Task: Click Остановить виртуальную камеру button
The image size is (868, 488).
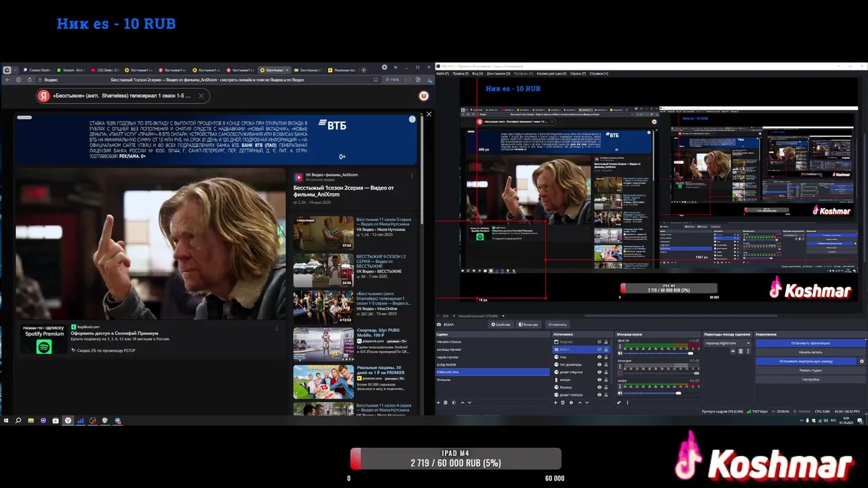Action: point(806,361)
